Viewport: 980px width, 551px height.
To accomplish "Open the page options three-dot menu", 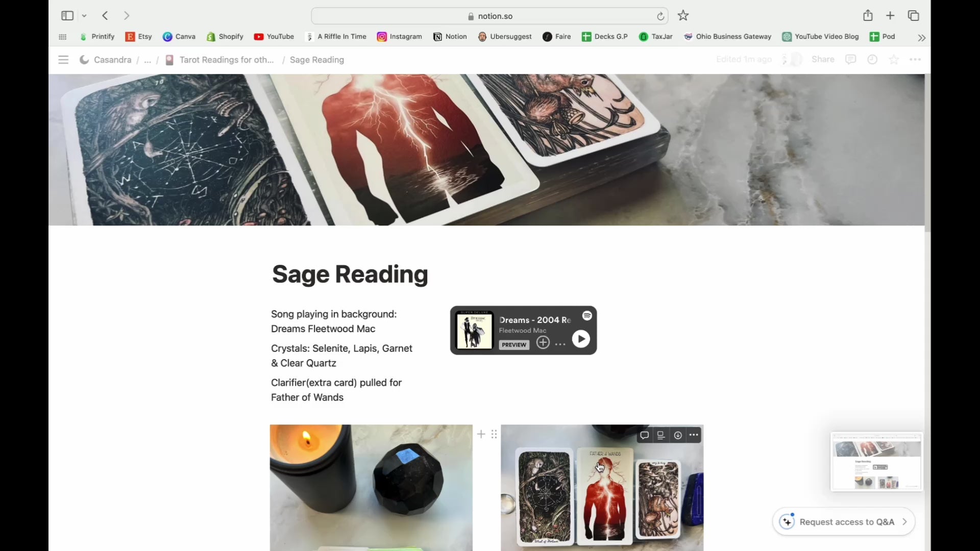I will pos(915,60).
